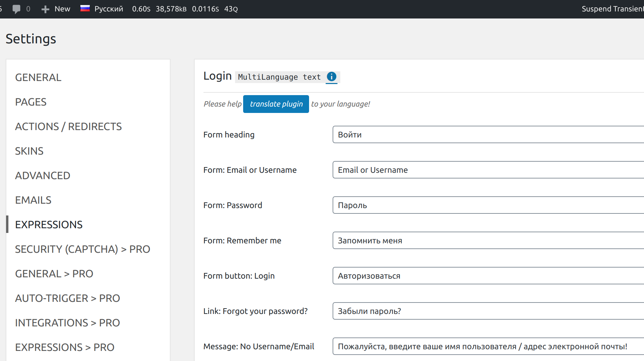Click the New item icon in admin bar
This screenshot has height=361, width=644.
point(45,9)
